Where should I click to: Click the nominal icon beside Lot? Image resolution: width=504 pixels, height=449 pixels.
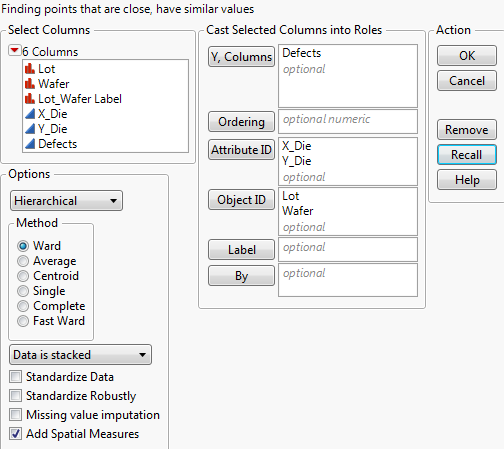click(x=30, y=69)
